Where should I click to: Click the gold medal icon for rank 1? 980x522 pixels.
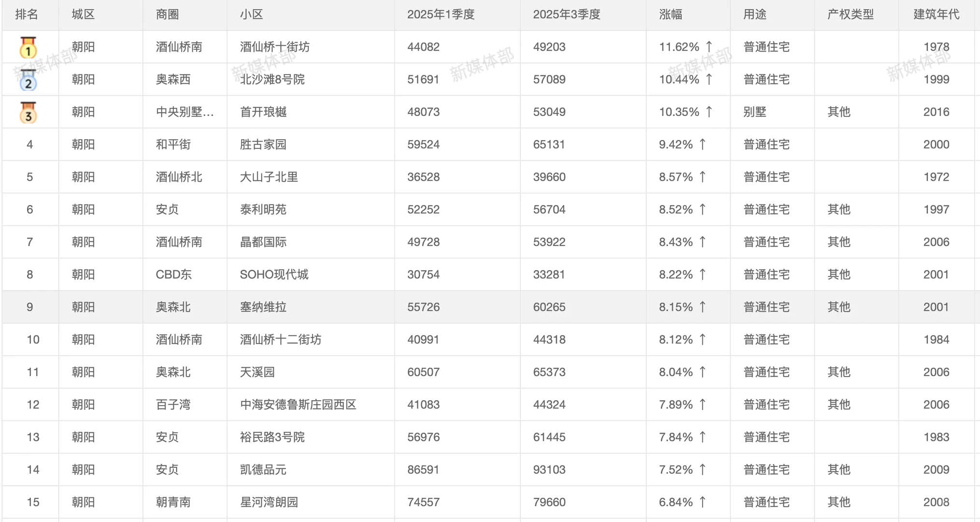[28, 47]
